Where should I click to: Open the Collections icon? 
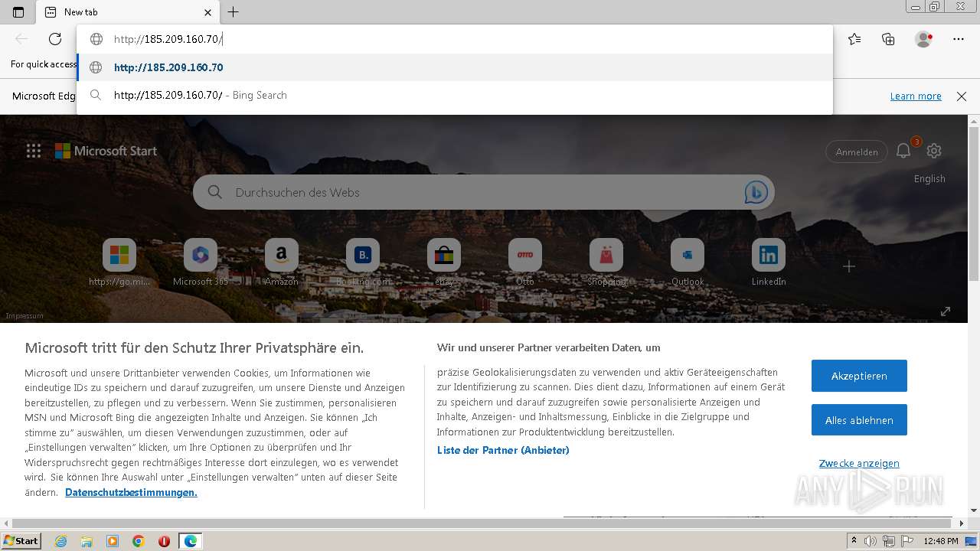point(888,39)
